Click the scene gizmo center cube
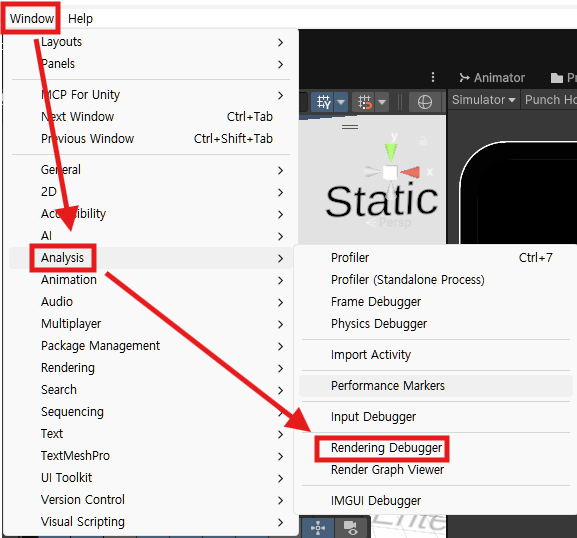 [390, 172]
